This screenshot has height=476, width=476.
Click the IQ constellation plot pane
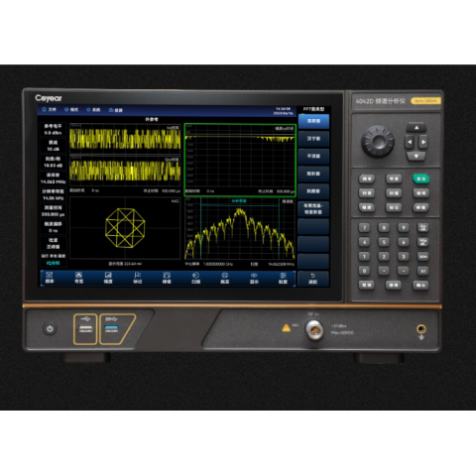click(125, 228)
